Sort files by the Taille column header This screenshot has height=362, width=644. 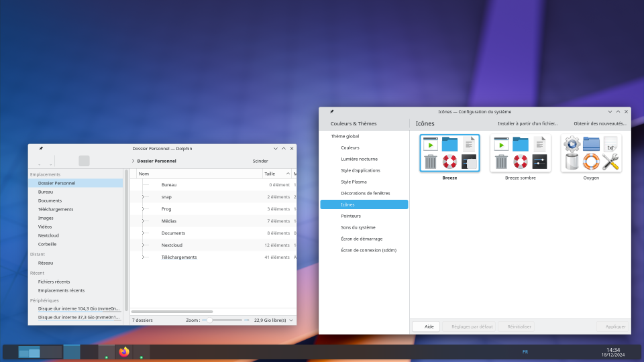(x=270, y=174)
